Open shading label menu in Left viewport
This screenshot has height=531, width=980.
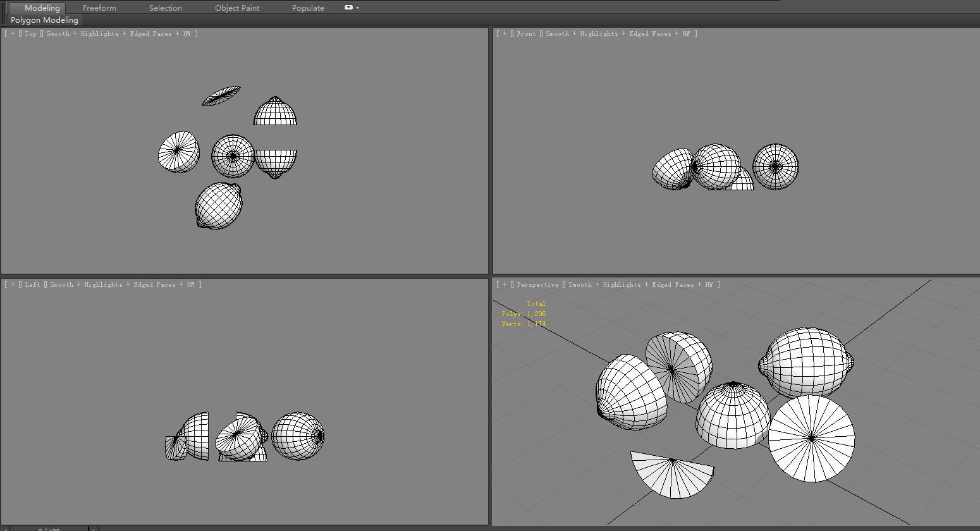[125, 284]
